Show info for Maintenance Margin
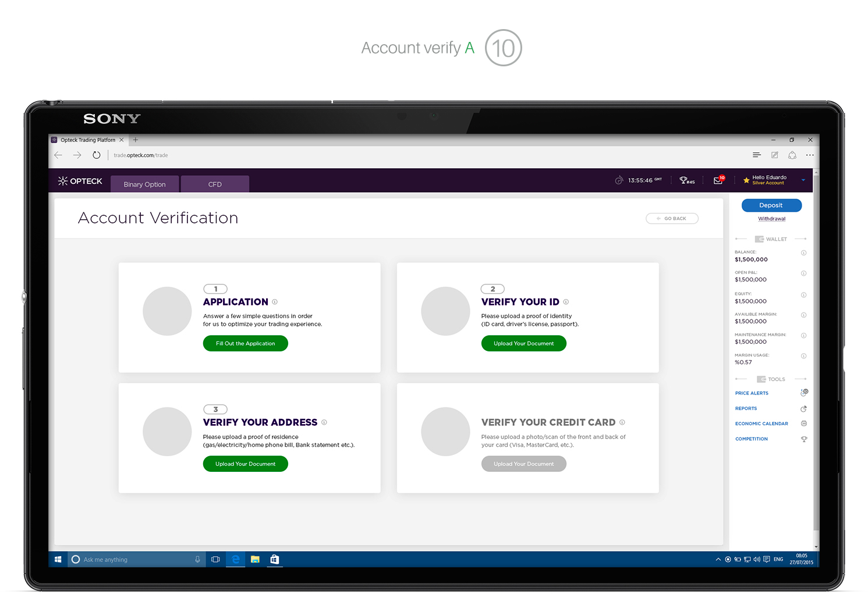868x615 pixels. [803, 335]
